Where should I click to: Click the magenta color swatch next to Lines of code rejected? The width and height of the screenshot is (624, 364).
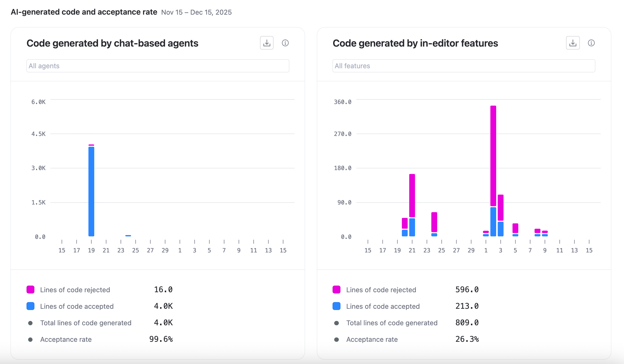pos(30,290)
